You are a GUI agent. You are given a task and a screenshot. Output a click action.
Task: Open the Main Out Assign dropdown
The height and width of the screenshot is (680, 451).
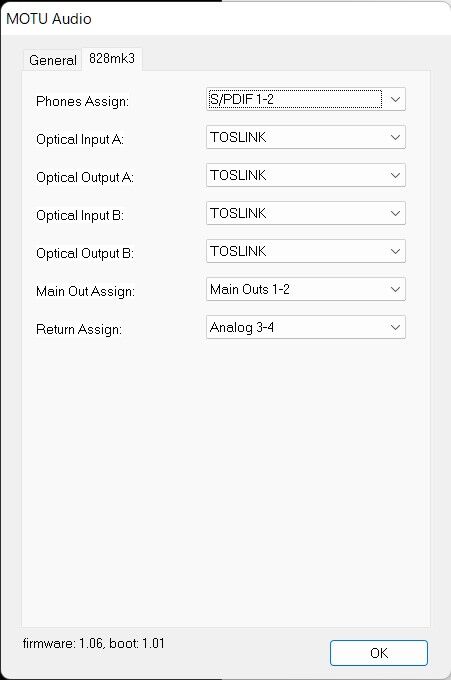point(306,289)
